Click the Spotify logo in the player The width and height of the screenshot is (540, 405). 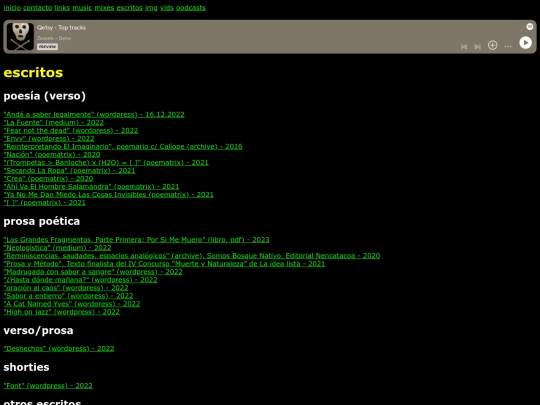pos(530,27)
